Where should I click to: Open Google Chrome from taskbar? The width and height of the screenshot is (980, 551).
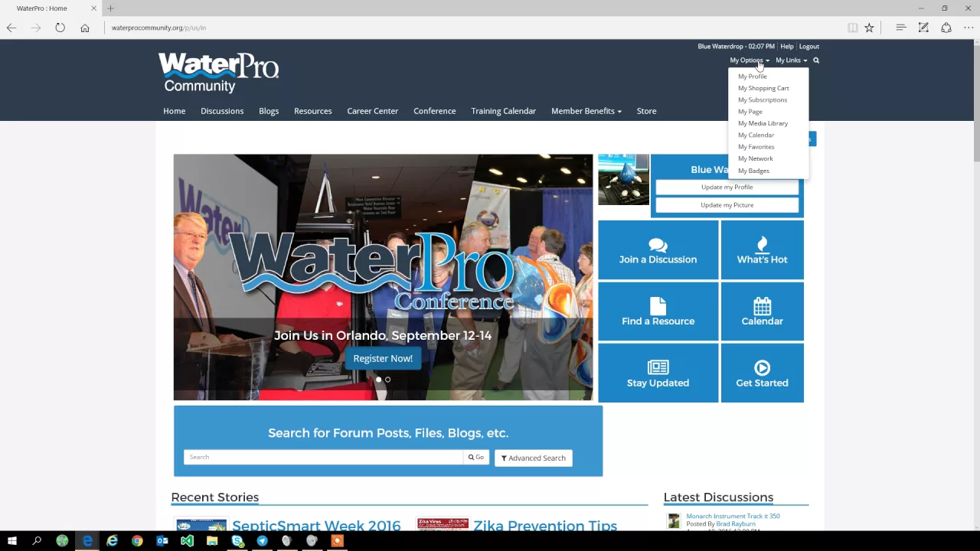137,541
